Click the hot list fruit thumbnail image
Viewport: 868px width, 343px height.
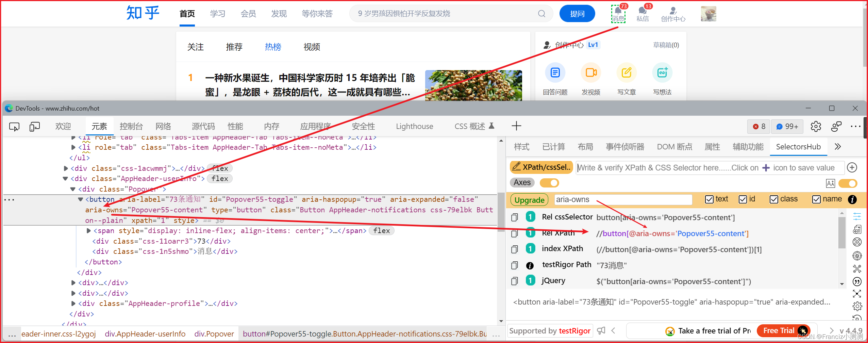tap(473, 85)
